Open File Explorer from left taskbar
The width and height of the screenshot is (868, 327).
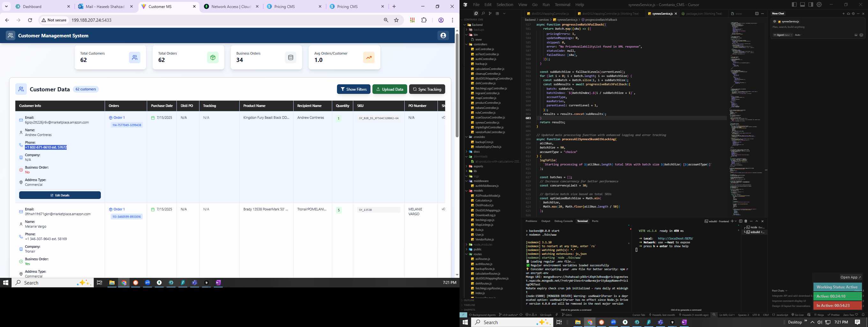pyautogui.click(x=112, y=283)
